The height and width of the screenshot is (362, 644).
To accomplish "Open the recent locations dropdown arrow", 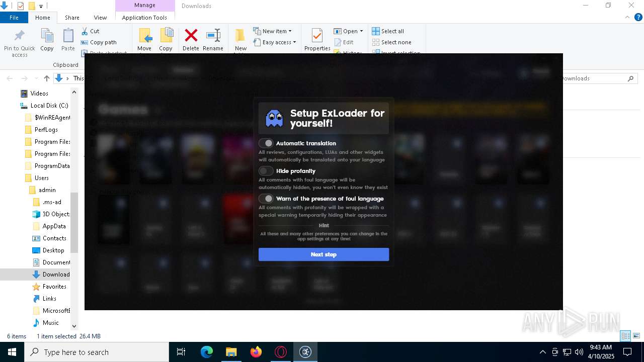I will pyautogui.click(x=35, y=78).
